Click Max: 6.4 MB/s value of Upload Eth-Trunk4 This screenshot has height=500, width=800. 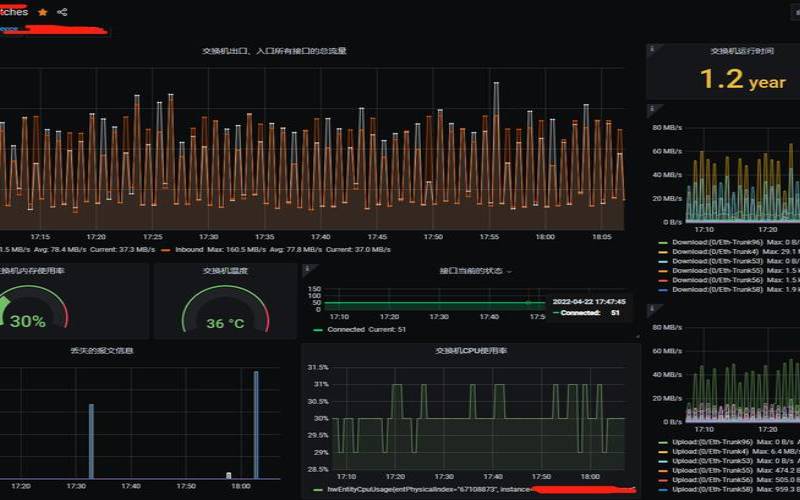pos(776,452)
